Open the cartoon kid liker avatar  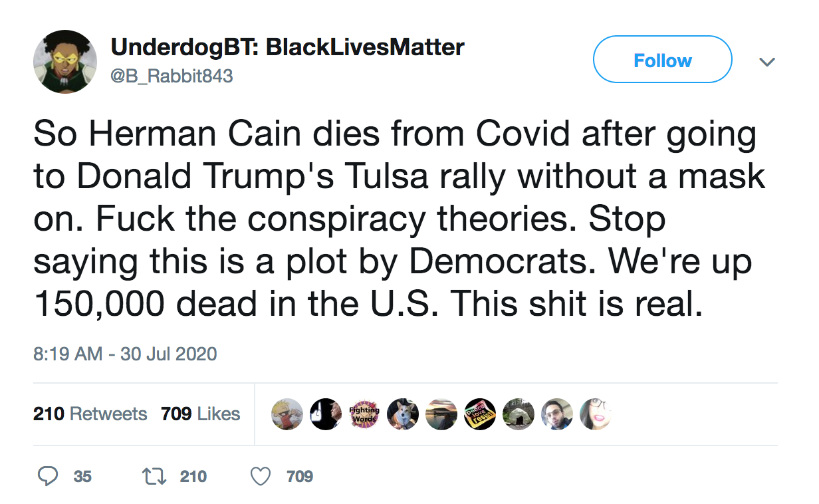(288, 414)
